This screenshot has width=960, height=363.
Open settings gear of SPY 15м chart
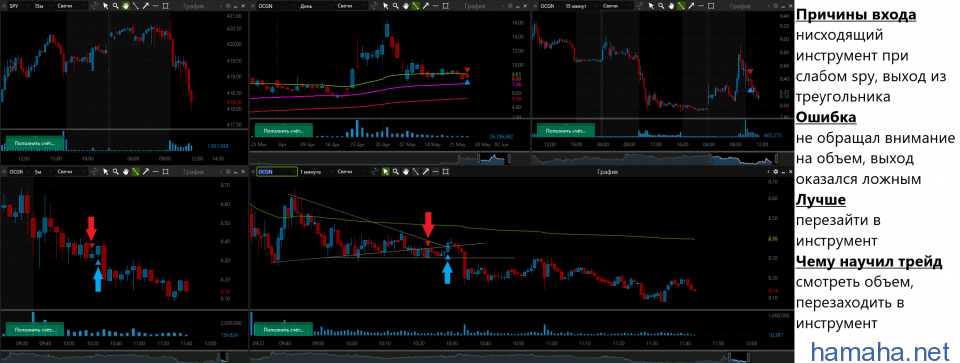click(228, 6)
